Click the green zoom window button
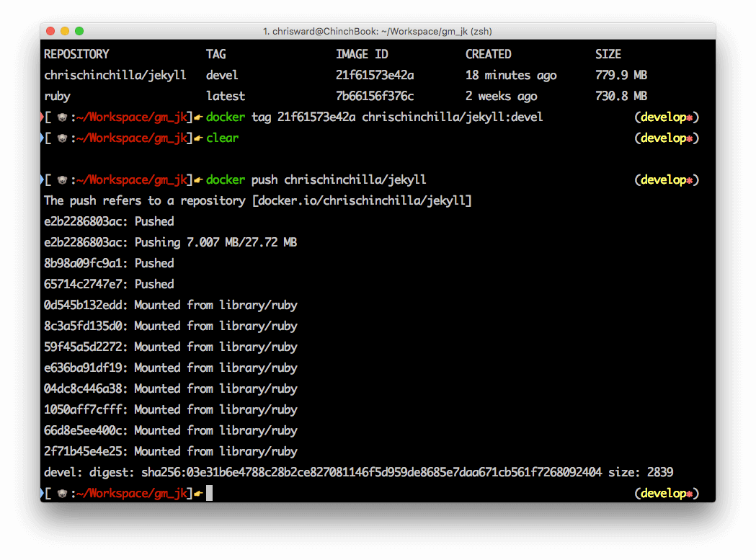 pos(79,31)
